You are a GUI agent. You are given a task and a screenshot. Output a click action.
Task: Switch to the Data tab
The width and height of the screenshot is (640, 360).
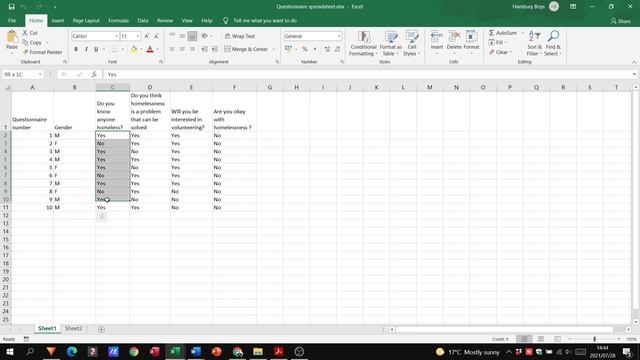coord(143,20)
